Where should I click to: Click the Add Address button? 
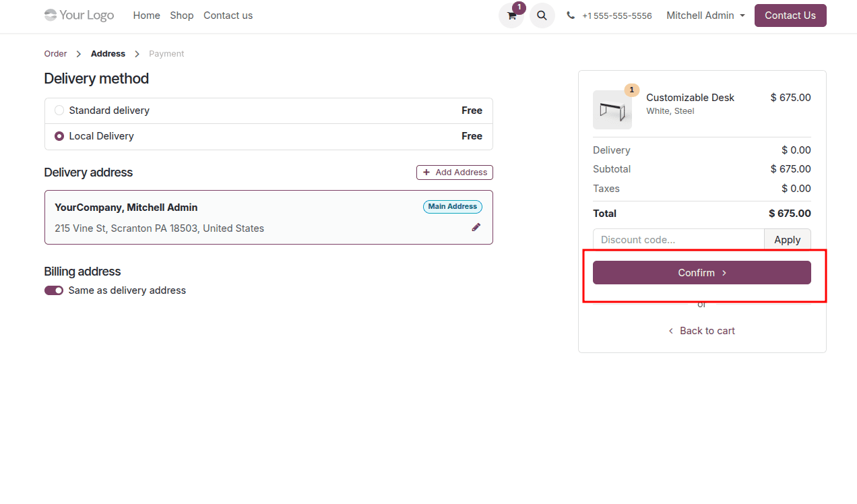[455, 172]
